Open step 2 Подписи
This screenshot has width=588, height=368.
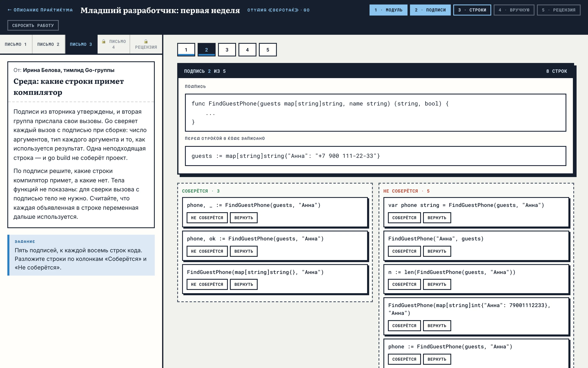[430, 10]
